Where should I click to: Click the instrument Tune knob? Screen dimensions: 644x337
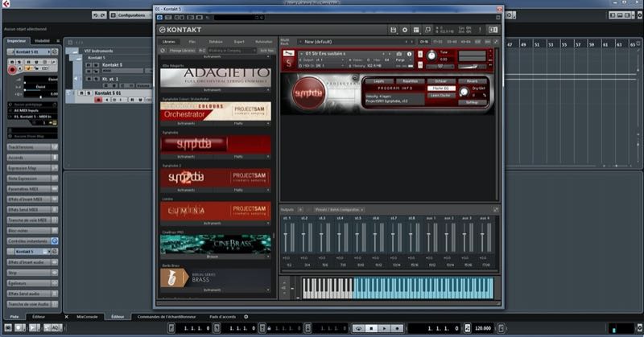click(x=431, y=55)
